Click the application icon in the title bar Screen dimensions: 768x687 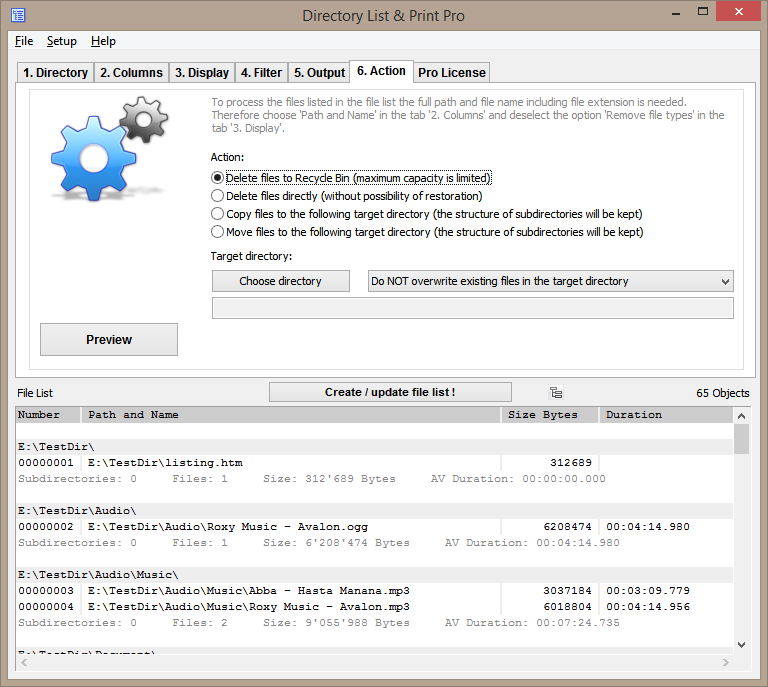coord(18,15)
